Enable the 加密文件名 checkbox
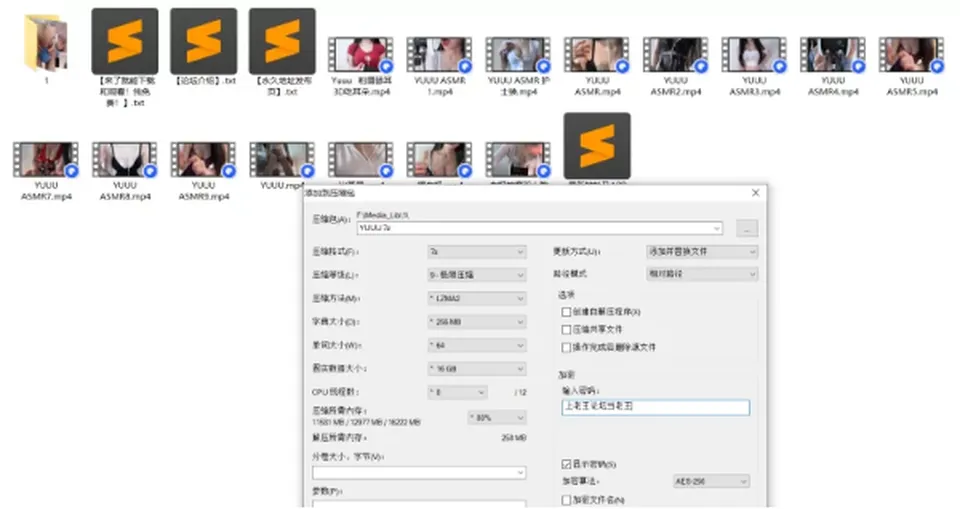960x509 pixels. 566,500
